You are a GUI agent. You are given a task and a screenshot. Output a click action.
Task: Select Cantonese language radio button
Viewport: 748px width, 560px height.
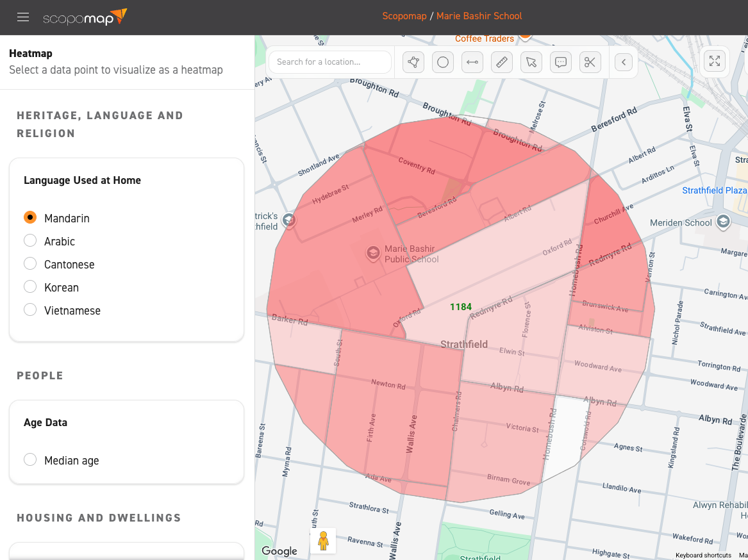(30, 263)
